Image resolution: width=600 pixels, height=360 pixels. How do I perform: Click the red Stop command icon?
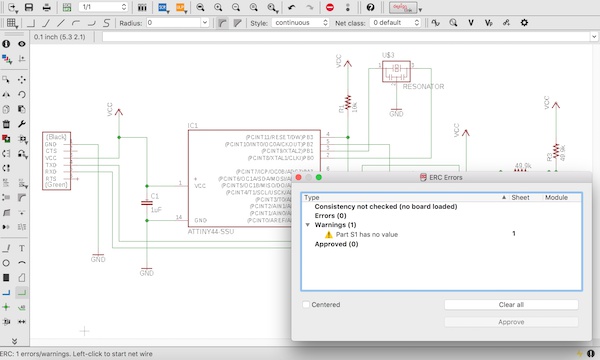[330, 7]
